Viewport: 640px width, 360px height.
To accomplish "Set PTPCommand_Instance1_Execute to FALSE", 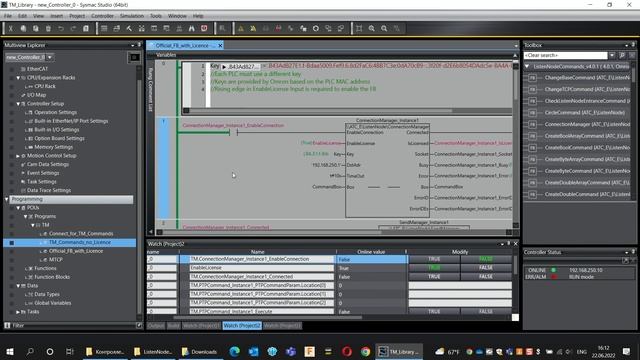I will 486,311.
